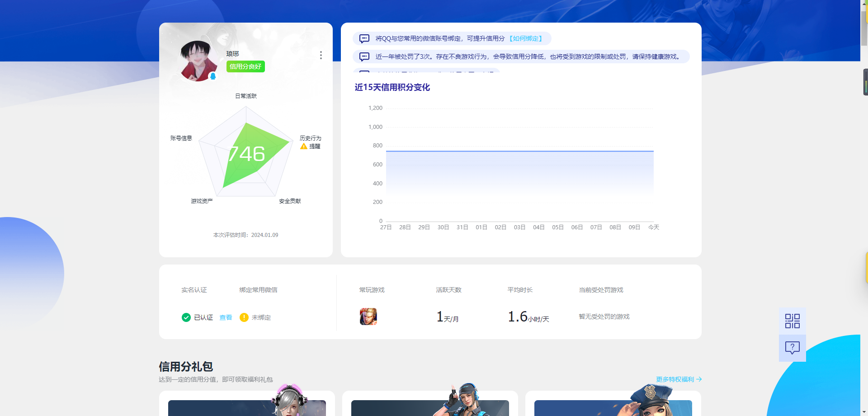Click the QR code icon on right sidebar
Viewport: 868px width, 416px height.
point(793,321)
